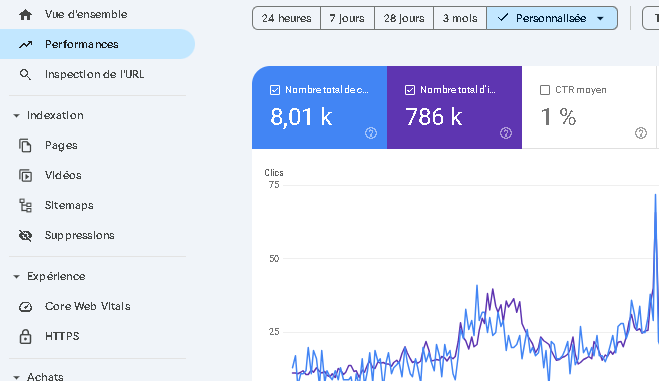Open the Vidéos report icon
This screenshot has height=381, width=659.
coord(25,175)
